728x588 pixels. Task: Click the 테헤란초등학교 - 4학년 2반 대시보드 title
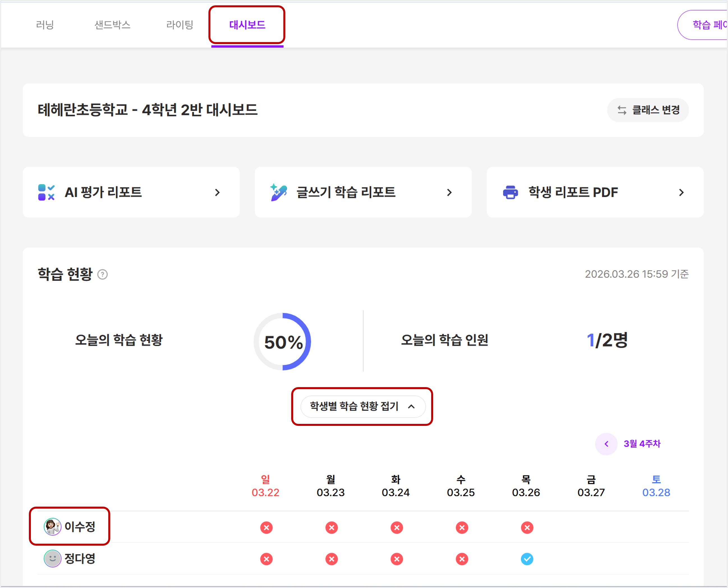147,110
